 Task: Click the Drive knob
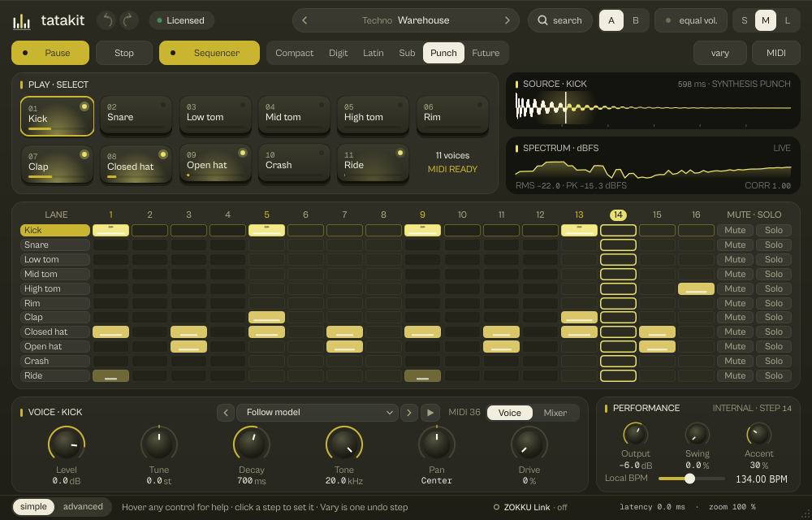529,444
